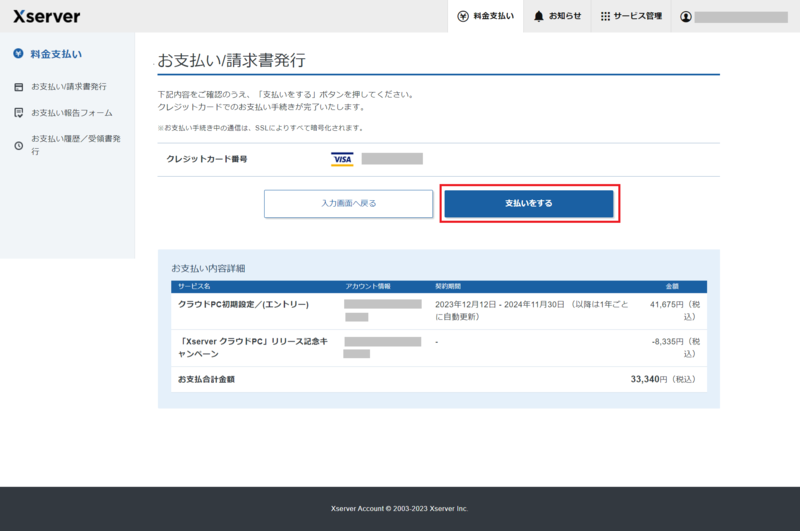Click the Xserver logo

[x=47, y=16]
